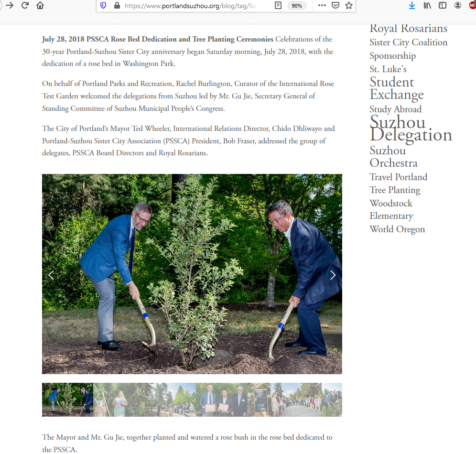476x454 pixels.
Task: Bookmark this page with the star icon
Action: click(349, 5)
